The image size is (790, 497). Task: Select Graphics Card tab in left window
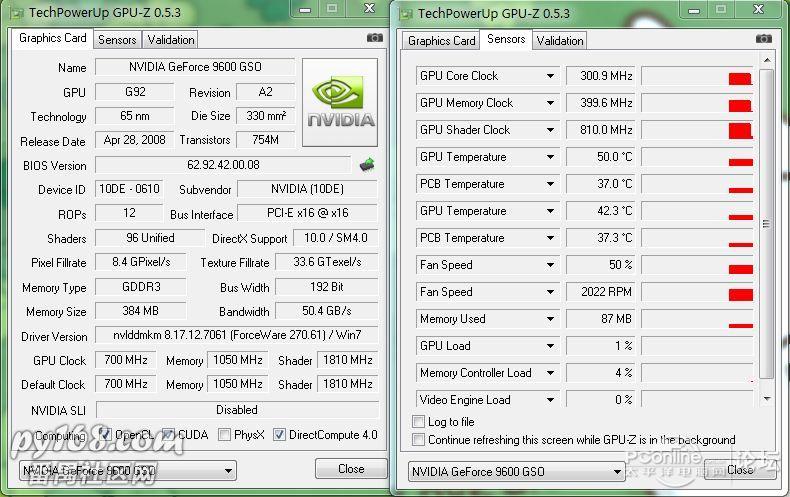pos(52,38)
